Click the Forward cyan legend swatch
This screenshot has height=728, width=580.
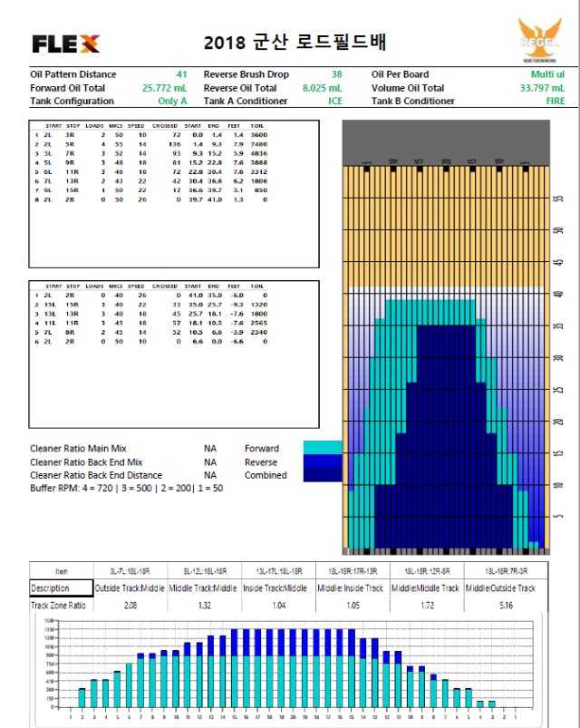tap(322, 448)
